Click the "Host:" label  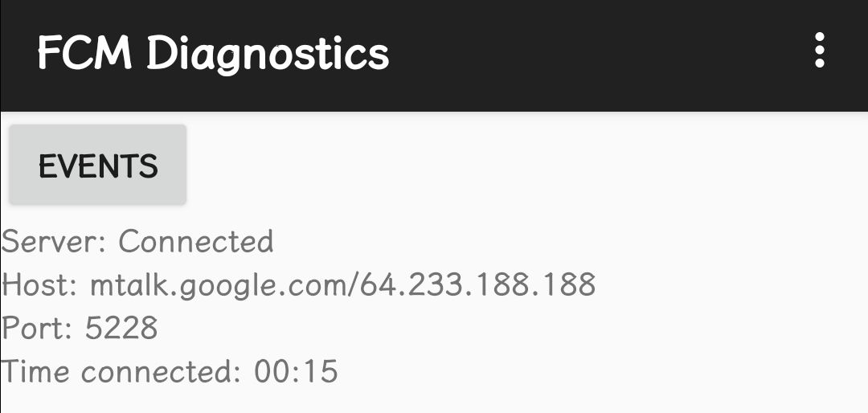point(40,284)
